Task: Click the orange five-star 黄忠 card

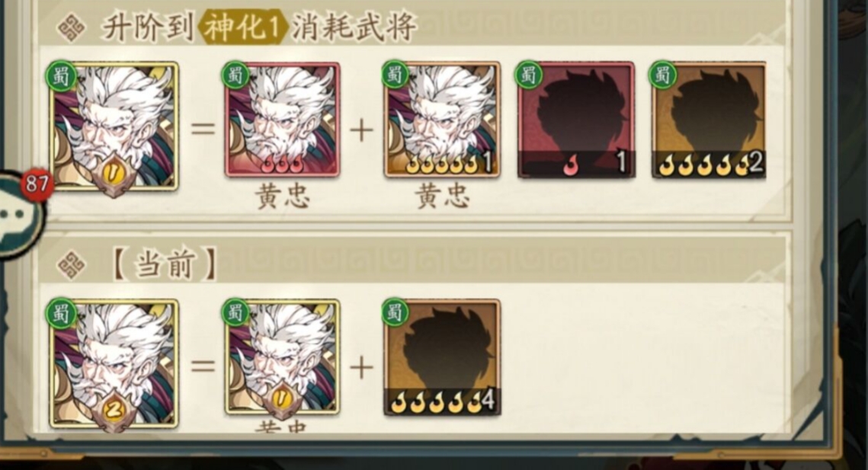Action: 442,120
